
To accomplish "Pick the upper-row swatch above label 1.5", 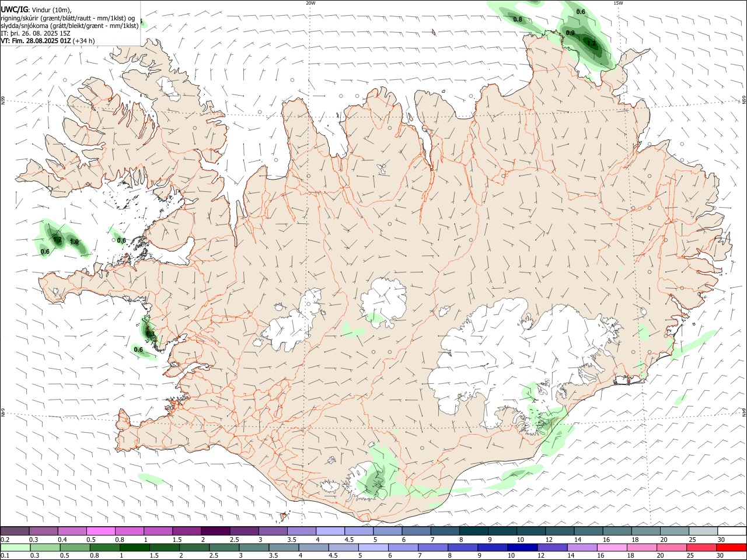I will click(186, 531).
